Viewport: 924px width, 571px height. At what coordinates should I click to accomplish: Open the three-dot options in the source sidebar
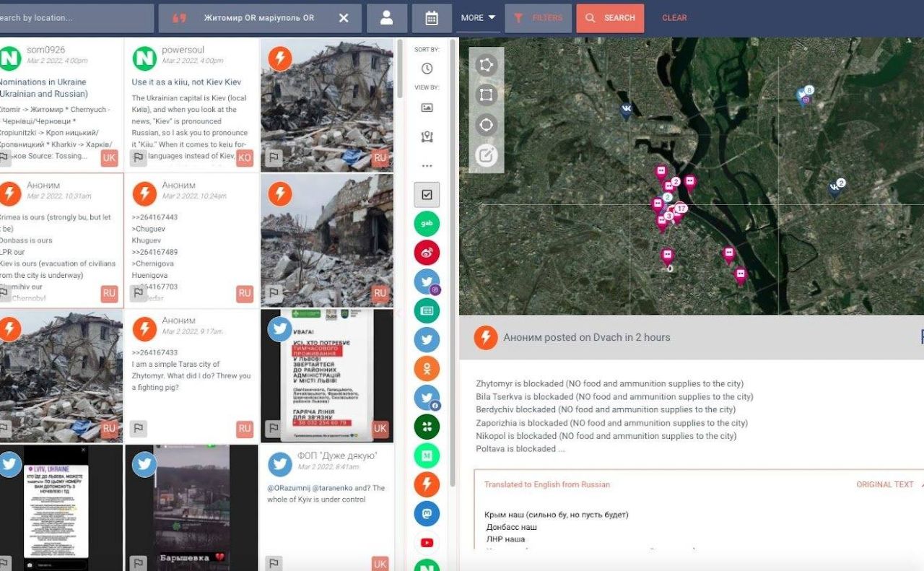427,165
